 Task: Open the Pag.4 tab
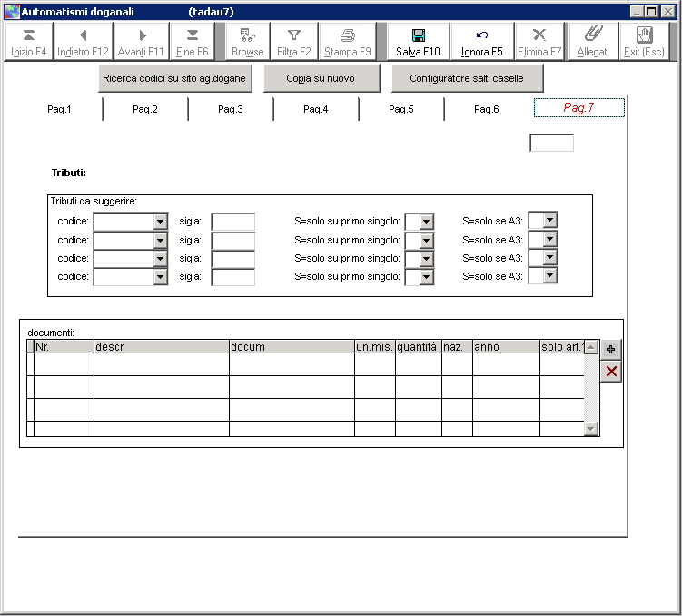click(x=315, y=109)
